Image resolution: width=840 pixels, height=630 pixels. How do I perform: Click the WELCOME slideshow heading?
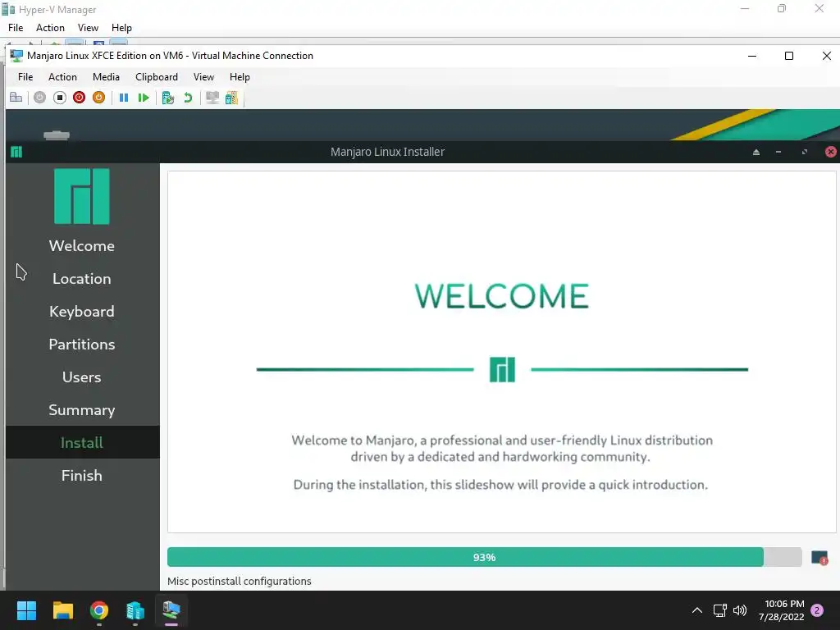click(502, 295)
